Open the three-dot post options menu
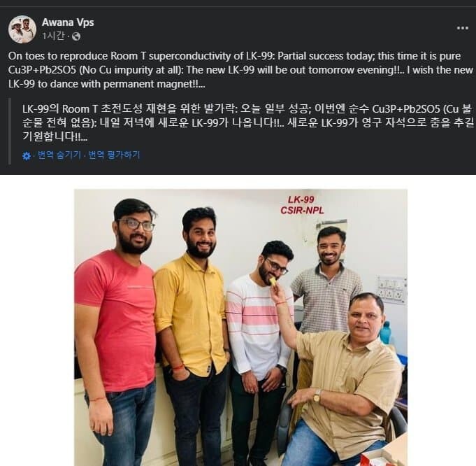The image size is (476, 466). 462,28
